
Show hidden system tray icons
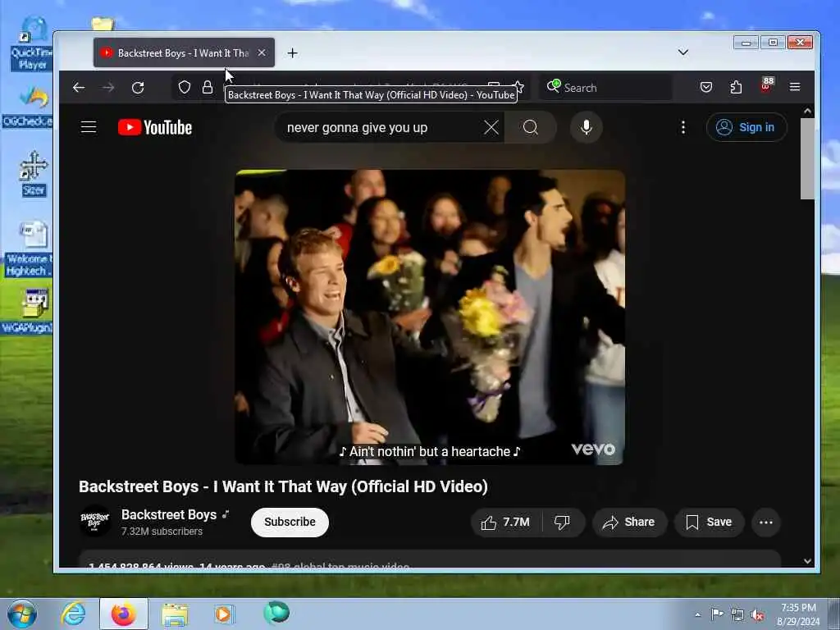[697, 614]
